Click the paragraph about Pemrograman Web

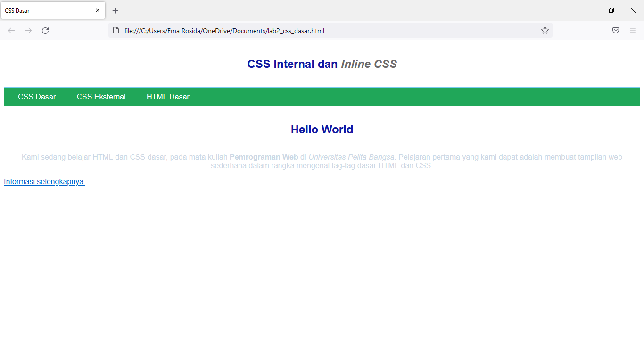coord(322,161)
